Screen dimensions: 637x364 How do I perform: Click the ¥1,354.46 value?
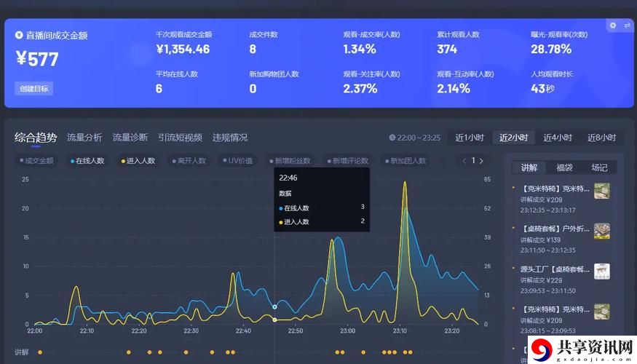tap(183, 50)
